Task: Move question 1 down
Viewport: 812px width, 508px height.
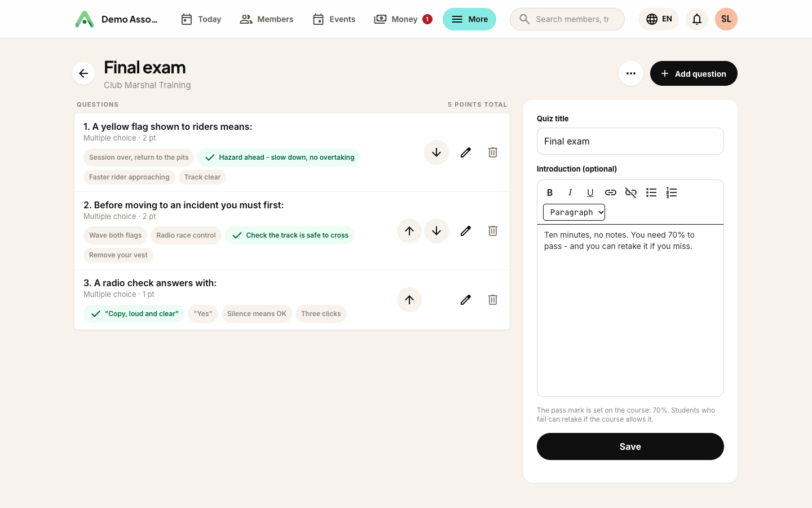Action: click(436, 152)
